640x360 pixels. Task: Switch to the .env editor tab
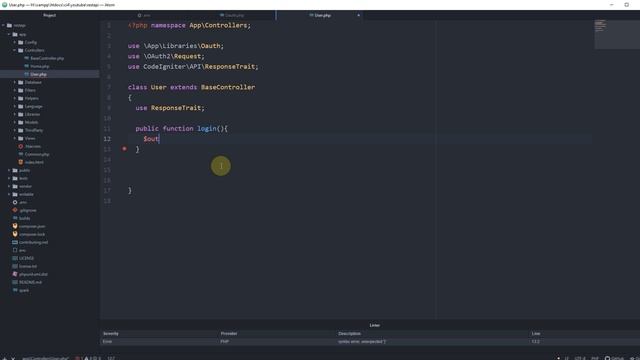click(x=144, y=15)
